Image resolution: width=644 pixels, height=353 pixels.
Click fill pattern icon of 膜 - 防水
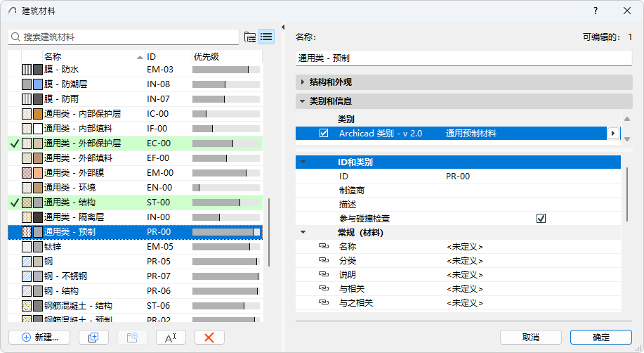tap(27, 70)
